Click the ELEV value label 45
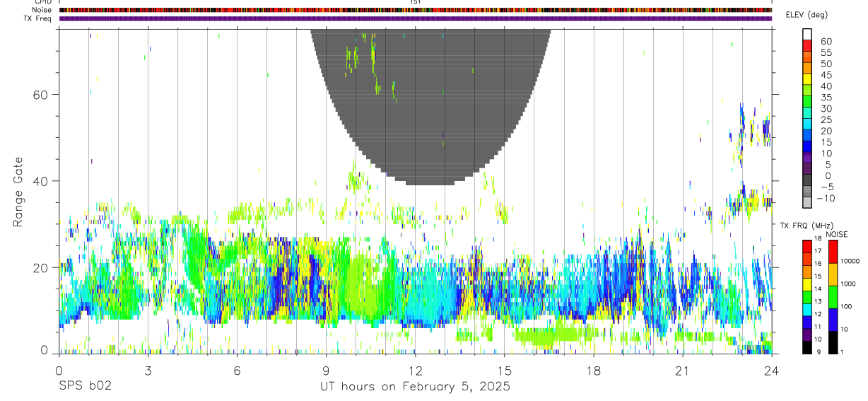 (825, 75)
